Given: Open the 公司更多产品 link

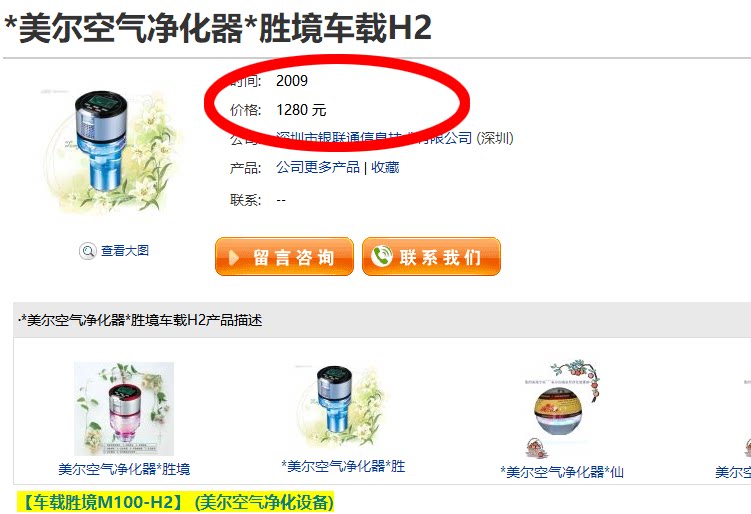Looking at the screenshot, I should pos(318,167).
